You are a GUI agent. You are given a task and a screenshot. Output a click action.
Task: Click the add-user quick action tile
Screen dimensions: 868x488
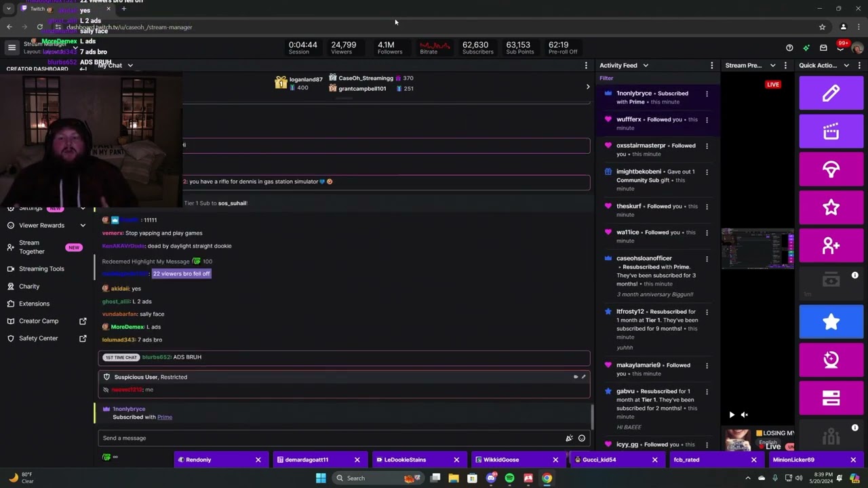[x=831, y=245]
